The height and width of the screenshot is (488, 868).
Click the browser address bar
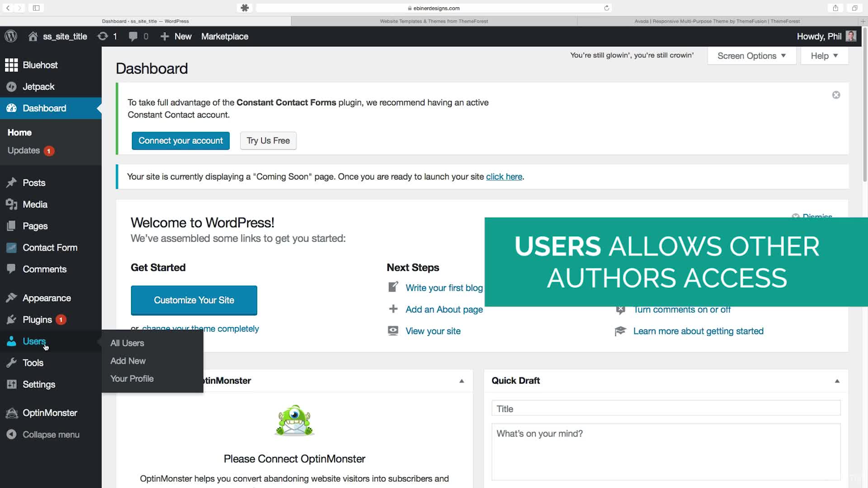tap(434, 8)
